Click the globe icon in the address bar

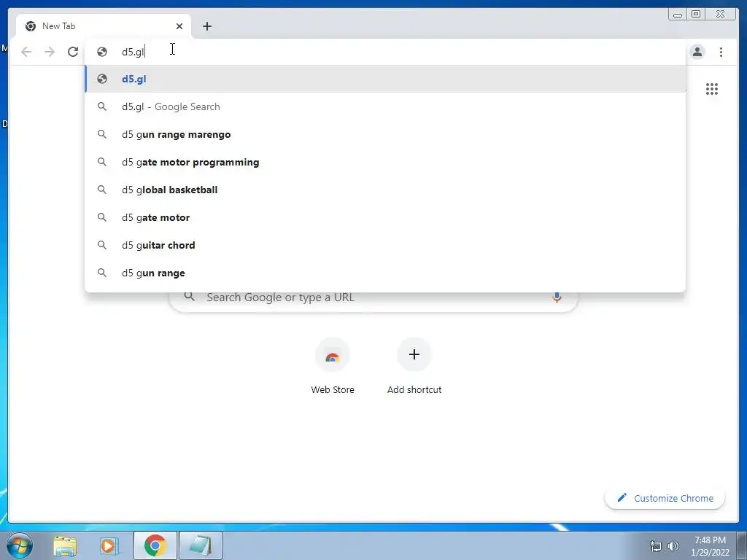coord(102,52)
